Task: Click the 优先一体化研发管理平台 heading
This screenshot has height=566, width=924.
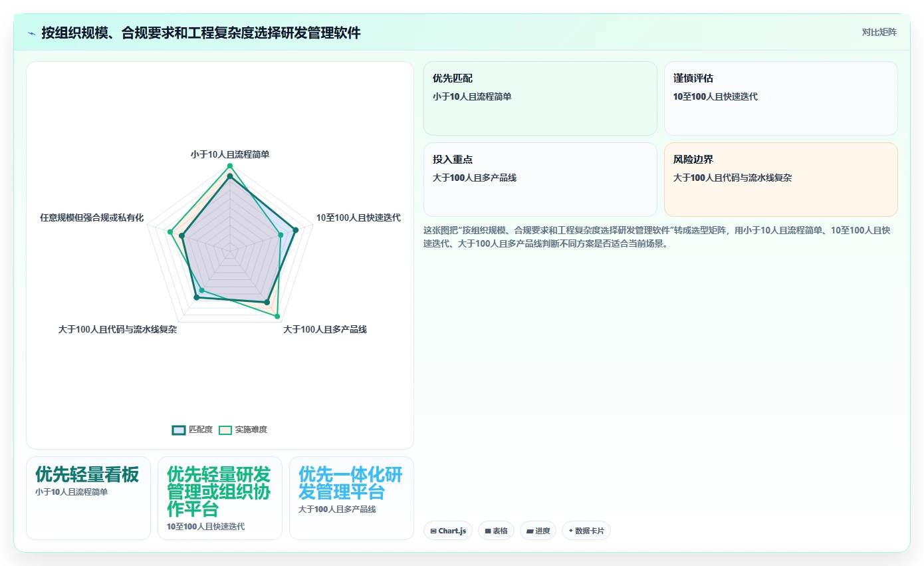Action: tap(350, 484)
